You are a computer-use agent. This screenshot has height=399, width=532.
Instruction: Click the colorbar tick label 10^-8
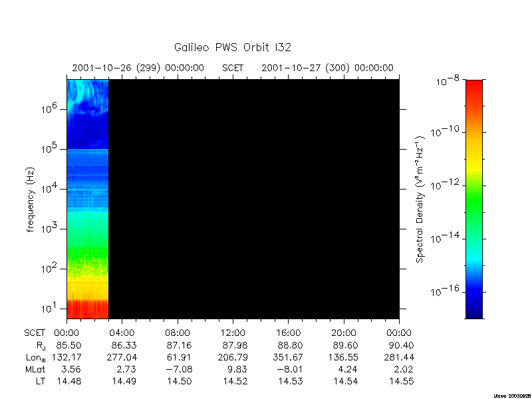tap(448, 80)
